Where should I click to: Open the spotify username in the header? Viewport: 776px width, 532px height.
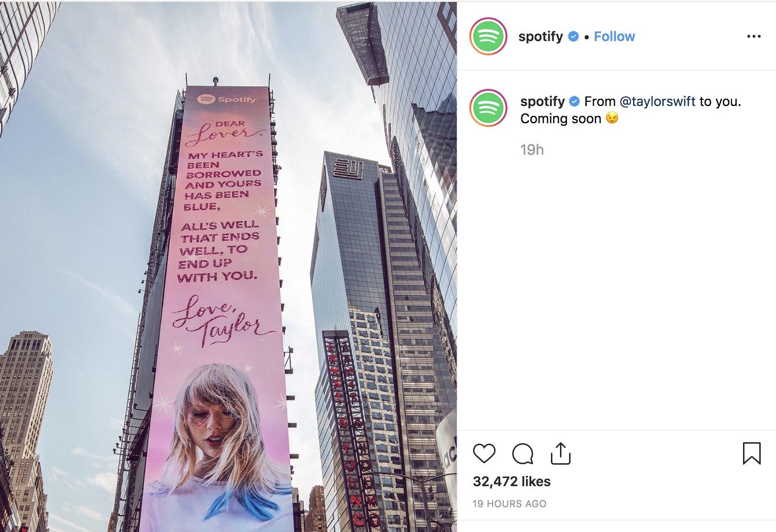tap(540, 36)
